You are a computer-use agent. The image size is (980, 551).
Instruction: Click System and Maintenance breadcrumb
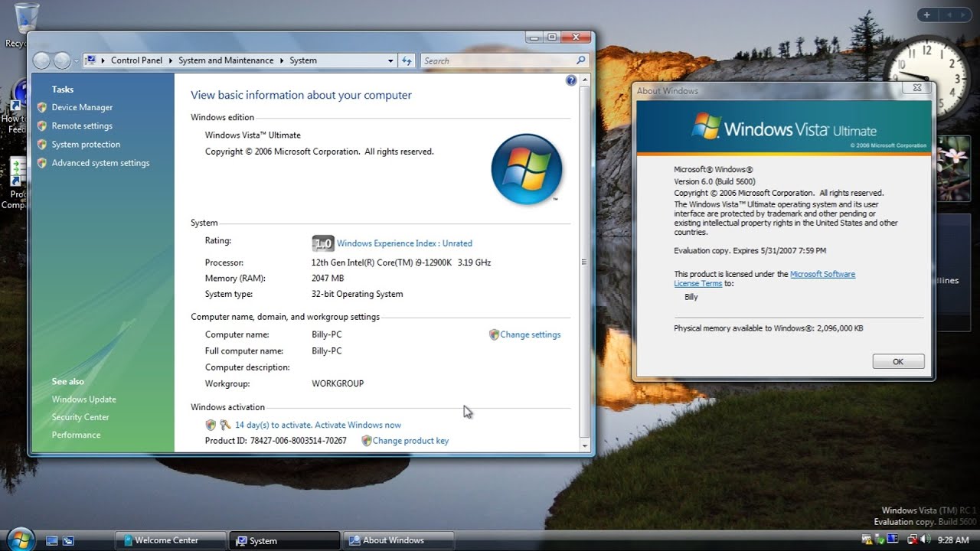point(226,60)
